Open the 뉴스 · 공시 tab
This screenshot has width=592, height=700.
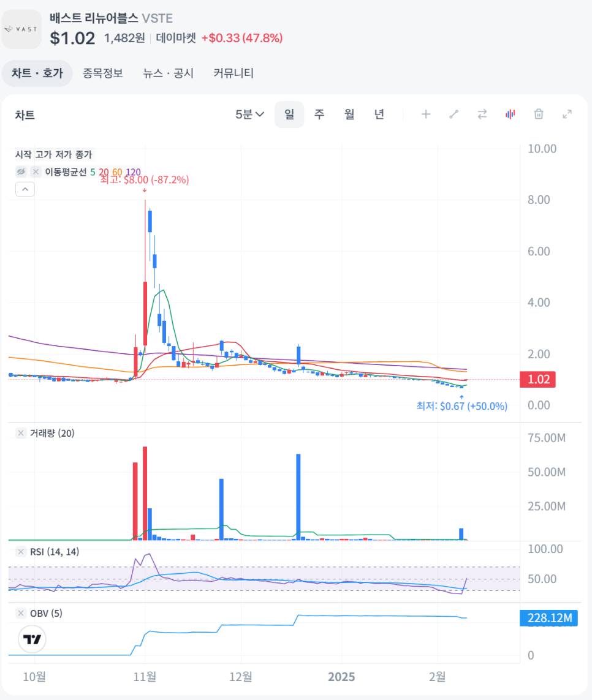[x=168, y=73]
